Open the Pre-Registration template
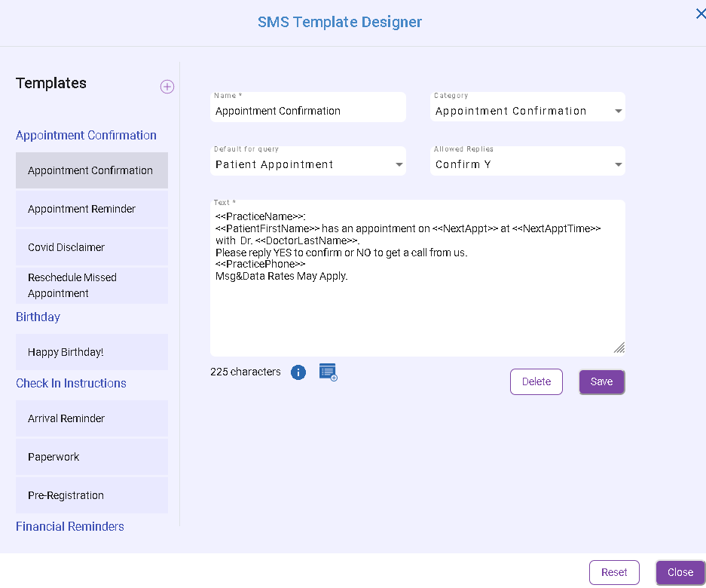The image size is (706, 588). 92,495
